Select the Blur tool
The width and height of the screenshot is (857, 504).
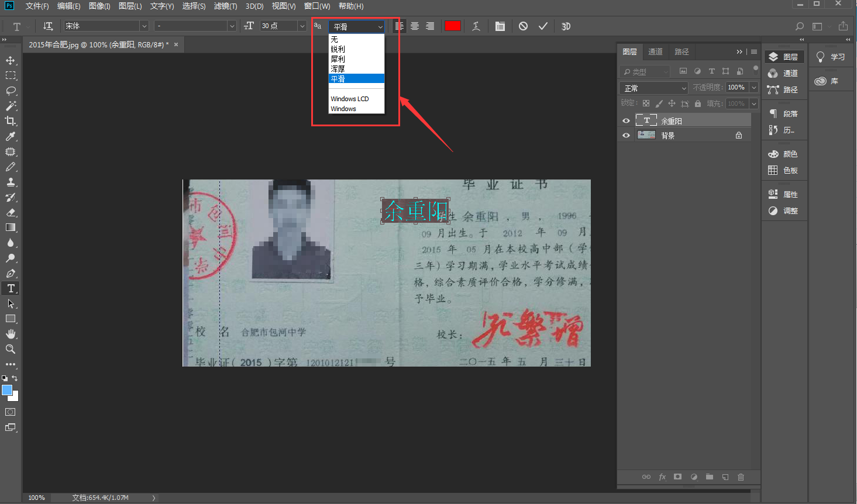tap(11, 243)
